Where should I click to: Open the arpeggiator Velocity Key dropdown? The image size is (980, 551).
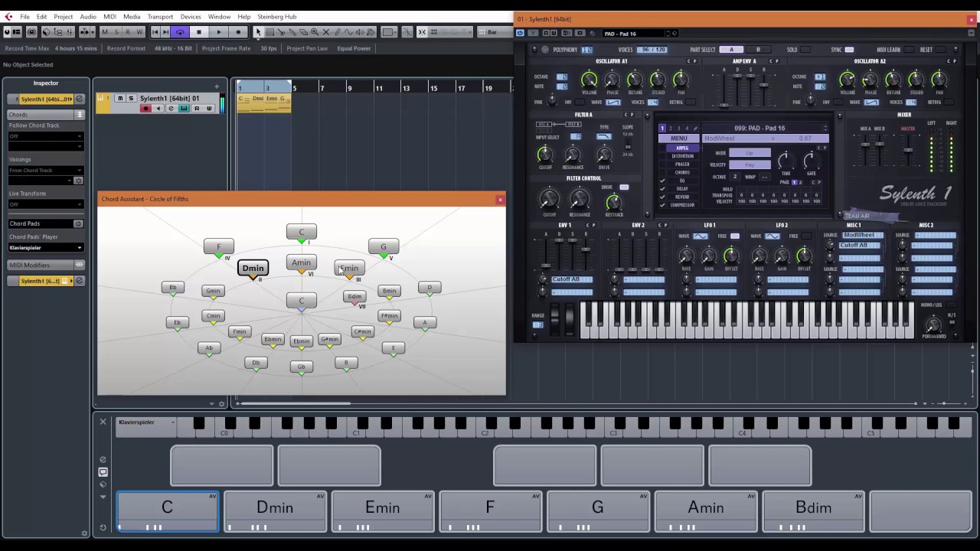[750, 165]
